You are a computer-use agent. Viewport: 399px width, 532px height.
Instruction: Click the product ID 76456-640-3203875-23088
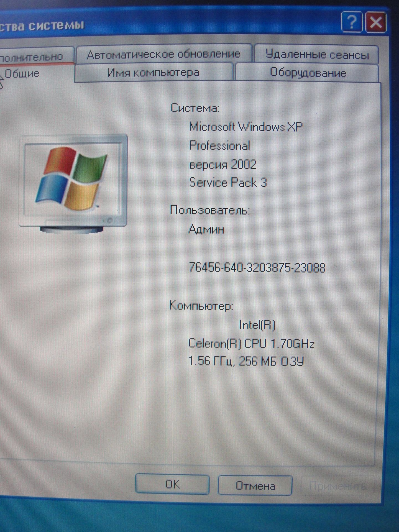[x=257, y=268]
